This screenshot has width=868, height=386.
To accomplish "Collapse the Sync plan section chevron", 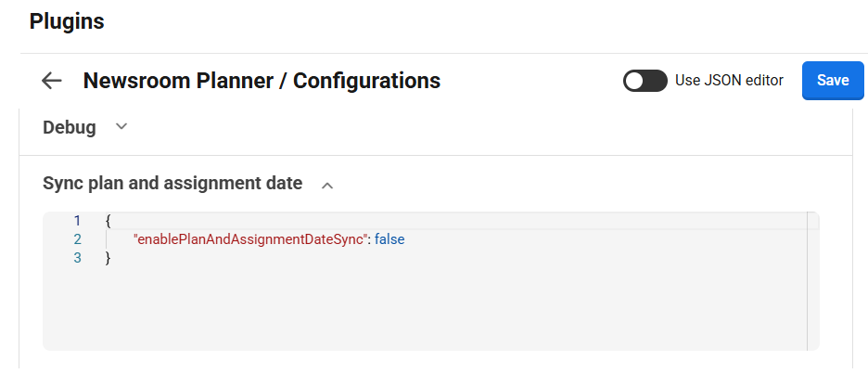I will coord(326,185).
